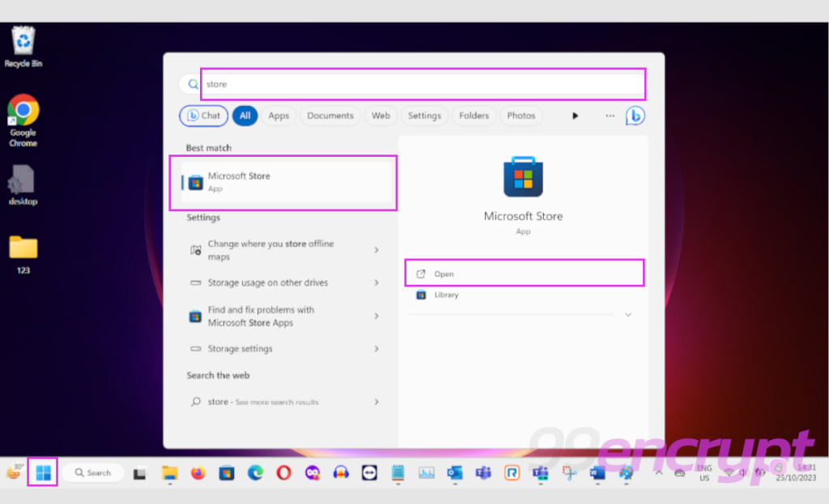Viewport: 829px width, 504px height.
Task: Launch Microsoft Edge from the taskbar
Action: pyautogui.click(x=254, y=474)
